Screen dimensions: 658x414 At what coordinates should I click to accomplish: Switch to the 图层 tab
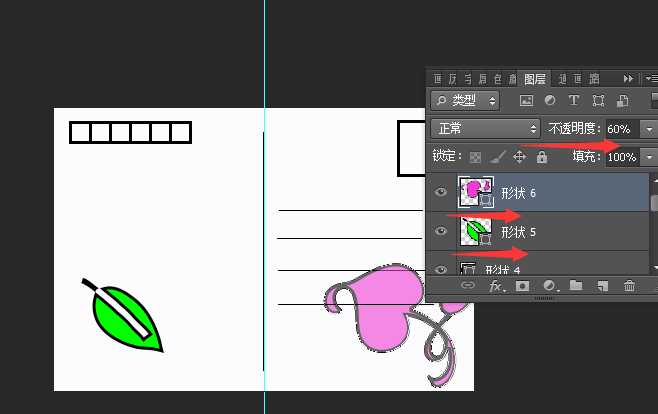click(x=535, y=78)
